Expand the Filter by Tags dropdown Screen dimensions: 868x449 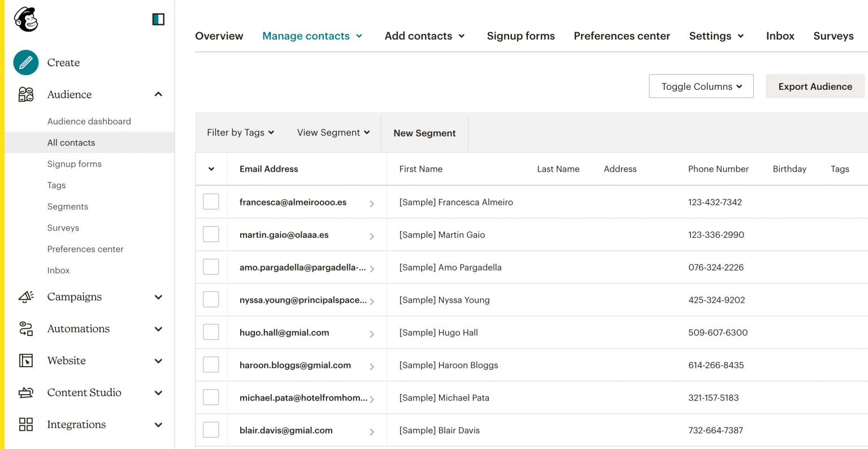[240, 132]
